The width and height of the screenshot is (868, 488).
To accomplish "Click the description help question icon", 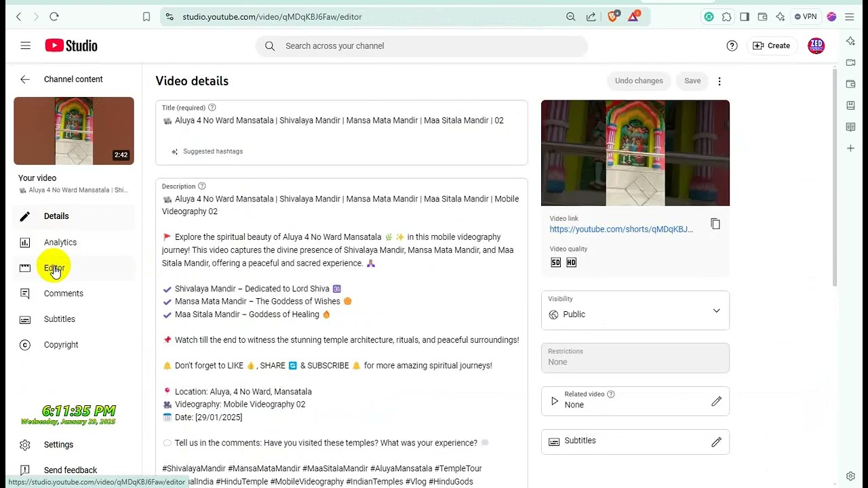I will [201, 186].
